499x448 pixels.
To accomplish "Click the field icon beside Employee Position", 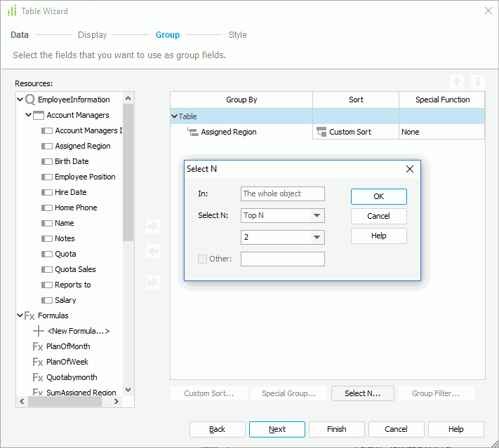I will 47,177.
